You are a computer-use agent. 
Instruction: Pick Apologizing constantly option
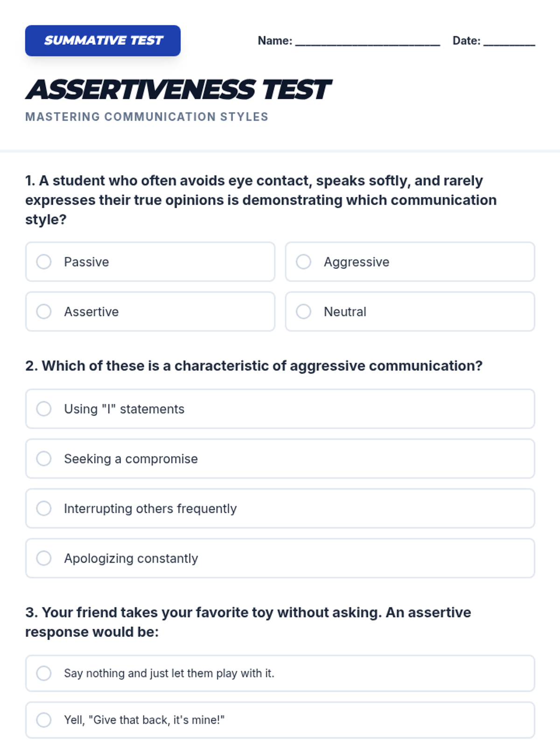tap(44, 558)
